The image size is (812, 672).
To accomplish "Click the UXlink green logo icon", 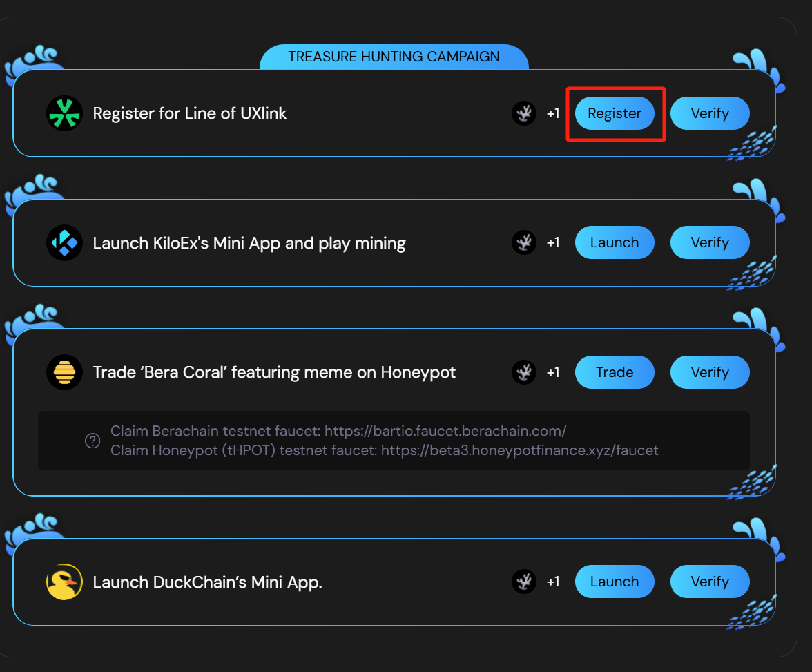I will click(64, 113).
